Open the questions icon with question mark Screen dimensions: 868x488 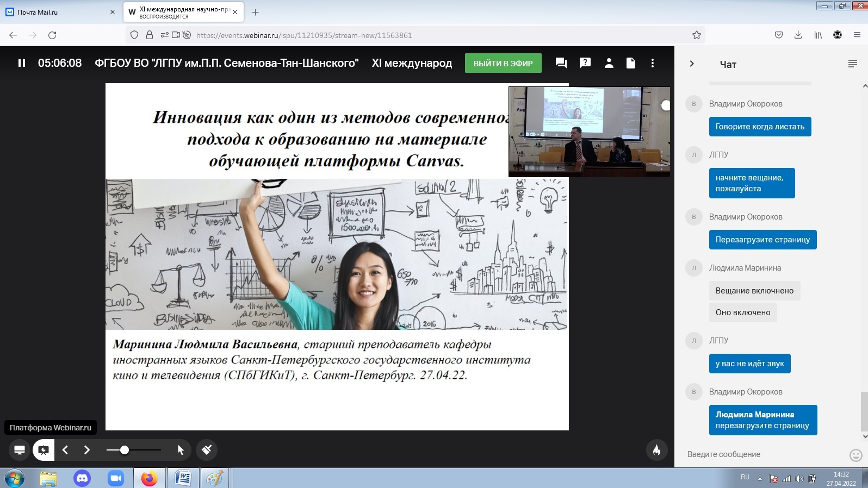[585, 63]
